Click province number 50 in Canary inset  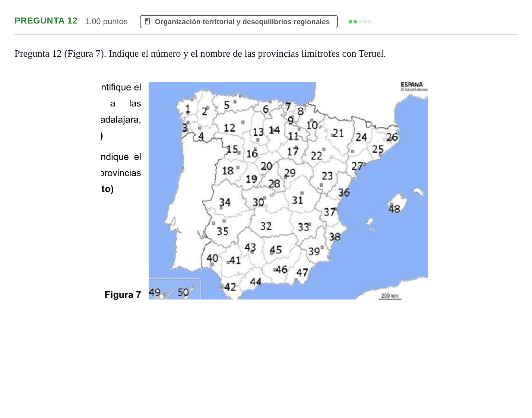click(183, 292)
